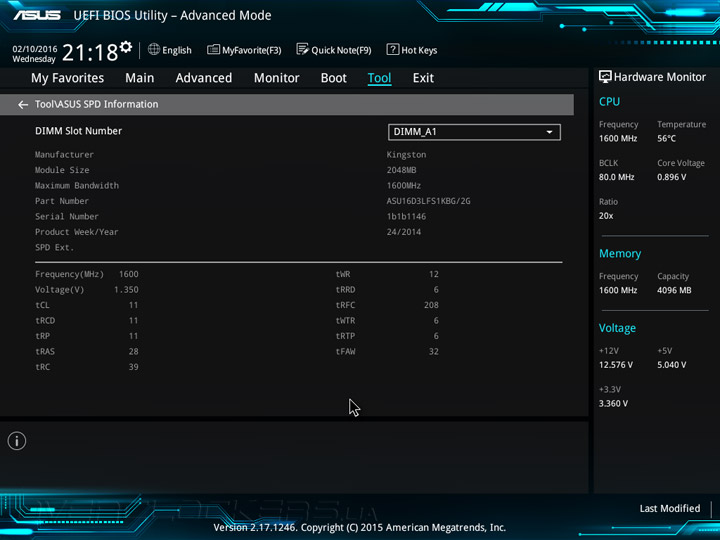
Task: Open the Boot tab
Action: pyautogui.click(x=333, y=78)
